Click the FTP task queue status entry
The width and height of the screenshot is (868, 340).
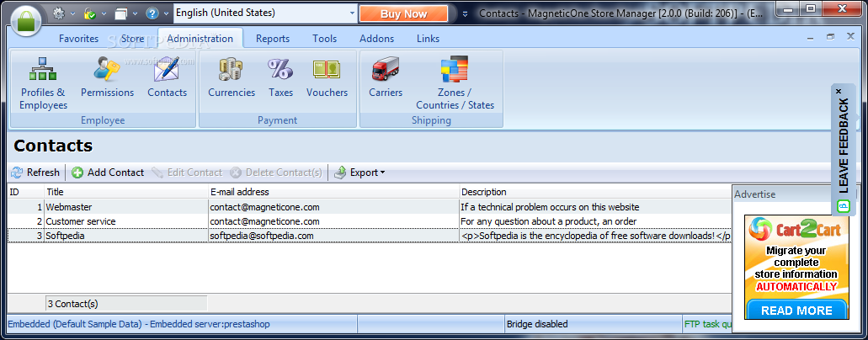[708, 324]
